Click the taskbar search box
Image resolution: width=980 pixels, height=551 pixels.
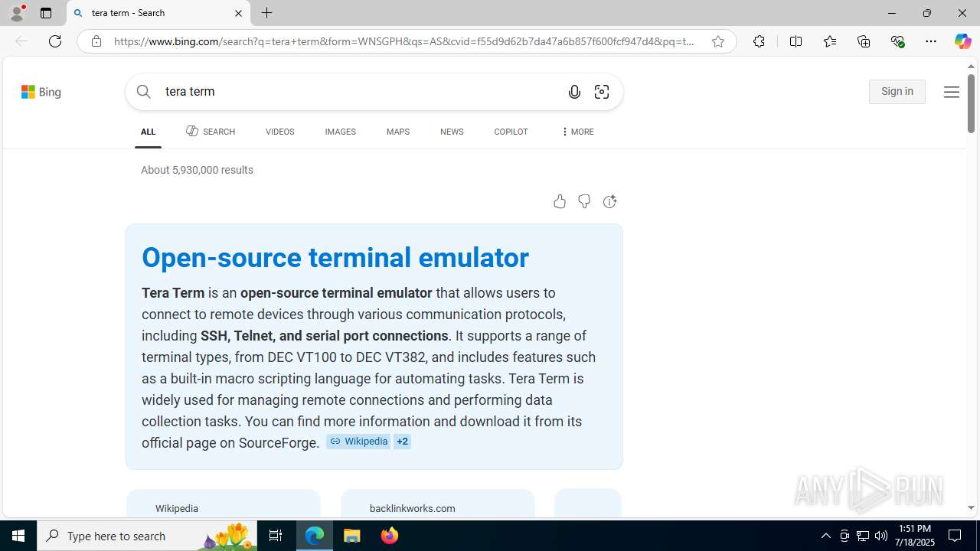click(x=147, y=536)
